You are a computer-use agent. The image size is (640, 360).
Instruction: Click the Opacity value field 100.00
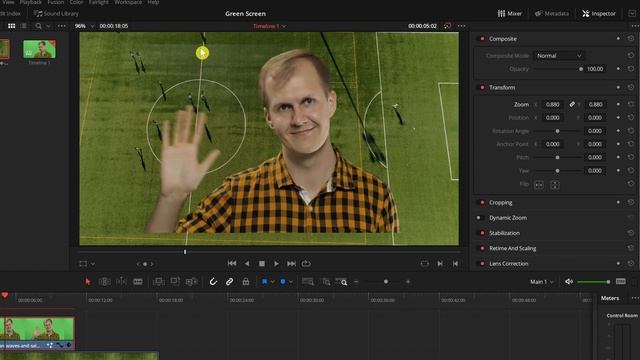(595, 69)
